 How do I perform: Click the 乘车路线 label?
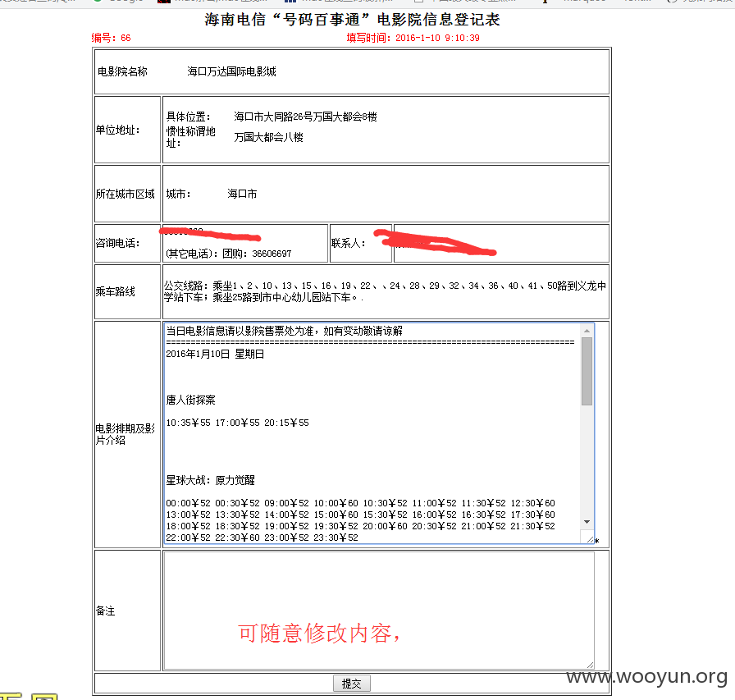[x=116, y=291]
